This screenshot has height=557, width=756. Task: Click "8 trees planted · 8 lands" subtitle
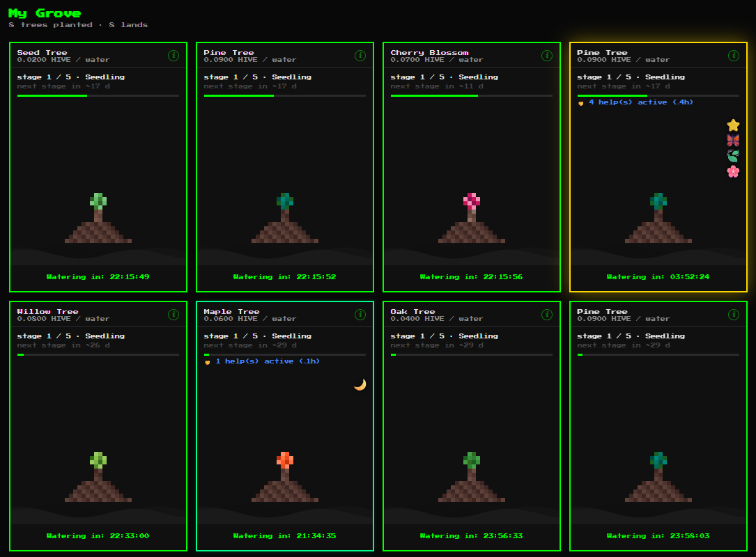78,25
